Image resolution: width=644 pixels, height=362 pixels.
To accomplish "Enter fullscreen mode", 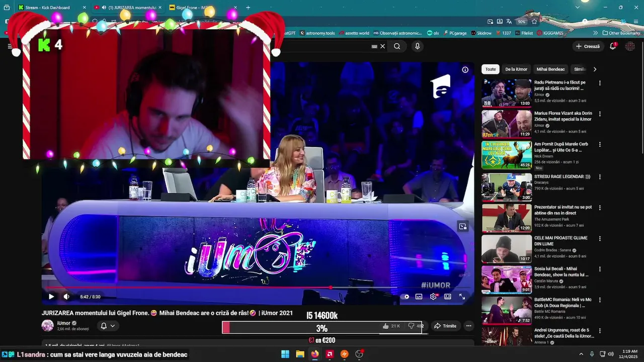I will 462,297.
